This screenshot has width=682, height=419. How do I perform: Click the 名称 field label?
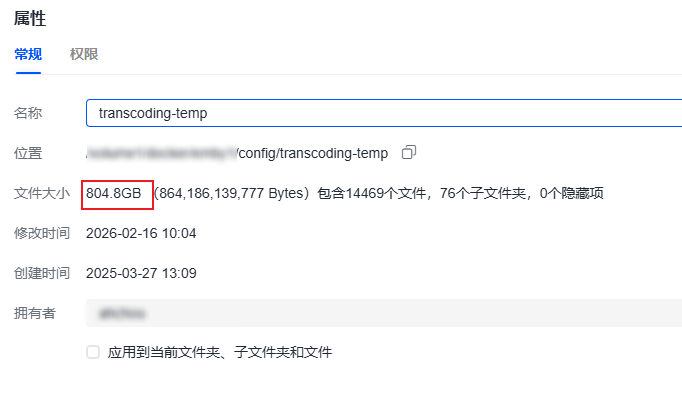click(x=28, y=113)
